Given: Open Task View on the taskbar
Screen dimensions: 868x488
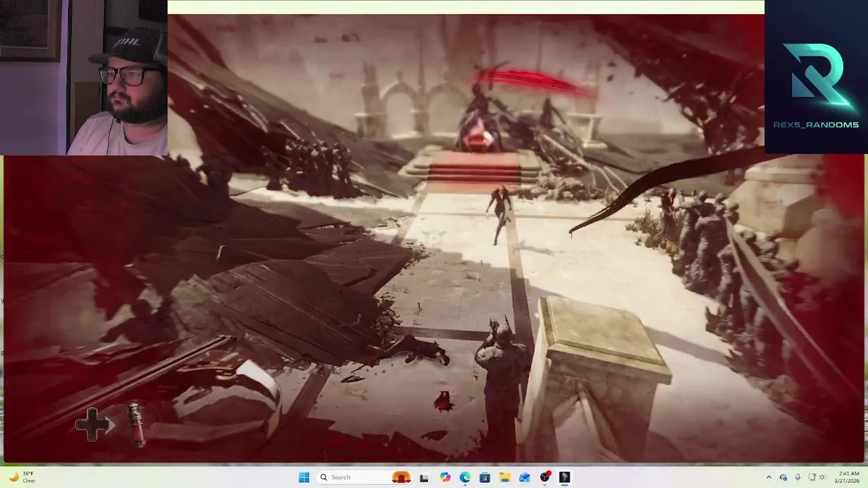Looking at the screenshot, I should click(424, 477).
